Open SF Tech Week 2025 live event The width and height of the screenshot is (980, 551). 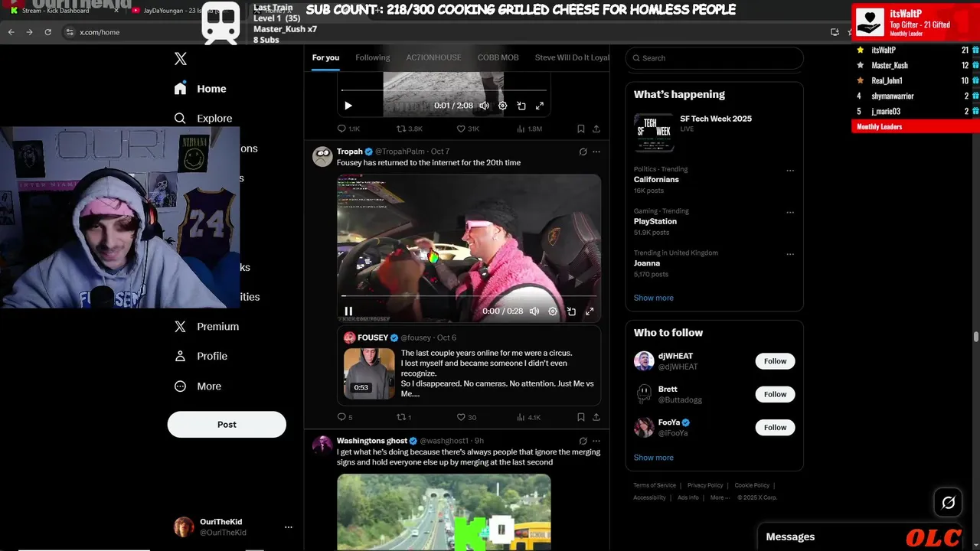coord(714,132)
